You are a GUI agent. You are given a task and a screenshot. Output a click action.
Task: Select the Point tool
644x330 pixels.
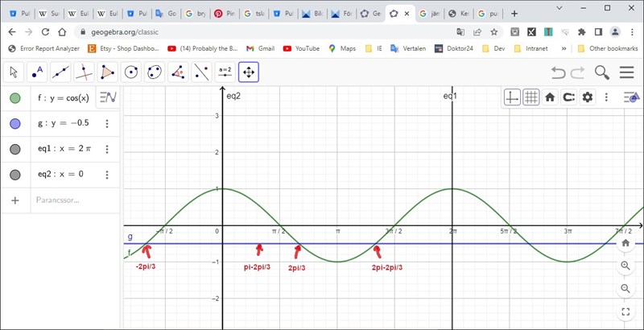[x=37, y=72]
